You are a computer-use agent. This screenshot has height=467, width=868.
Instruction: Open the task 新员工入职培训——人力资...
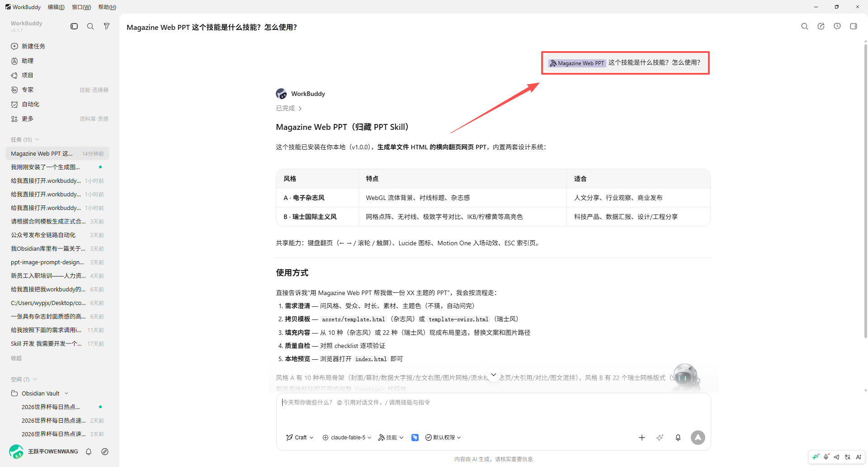click(x=57, y=276)
